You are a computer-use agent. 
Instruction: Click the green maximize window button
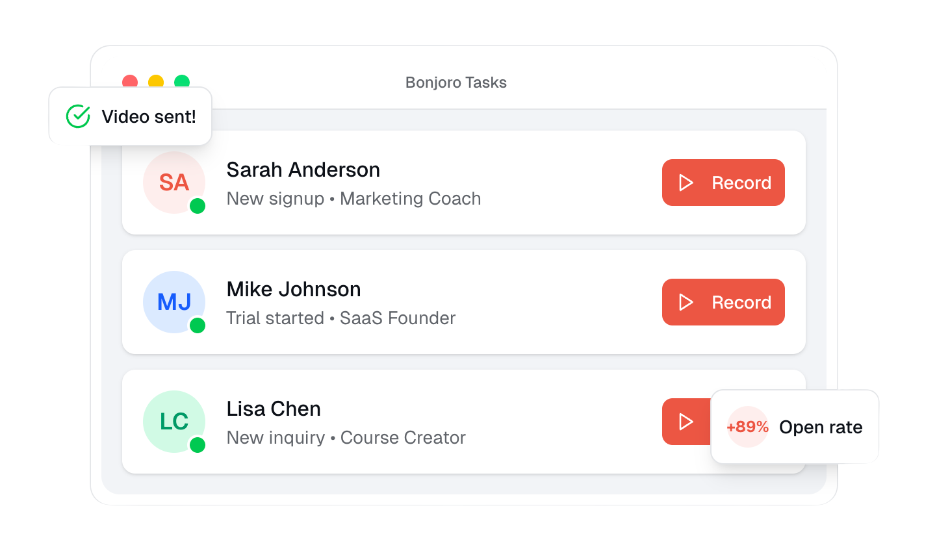coord(182,81)
